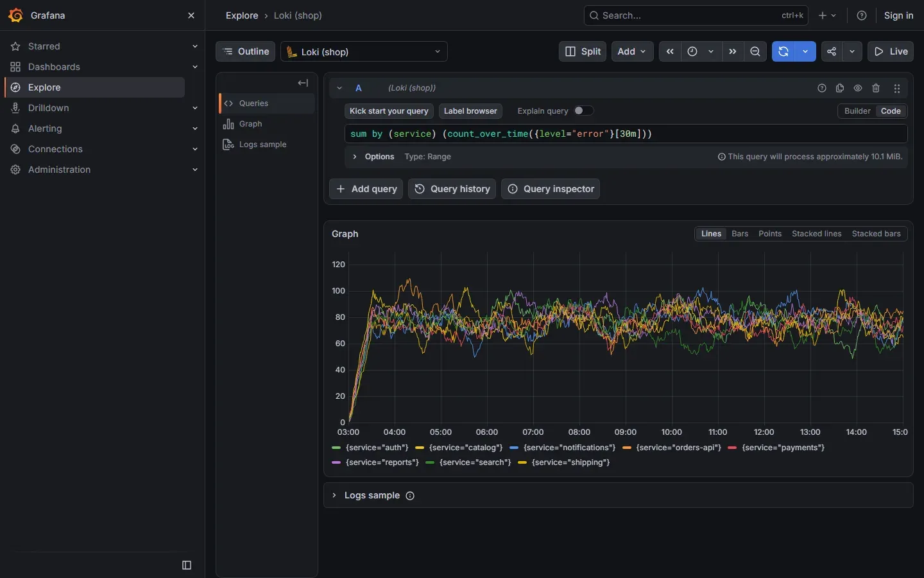Hide query A response with eye icon
Image resolution: width=924 pixels, height=578 pixels.
pyautogui.click(x=858, y=88)
